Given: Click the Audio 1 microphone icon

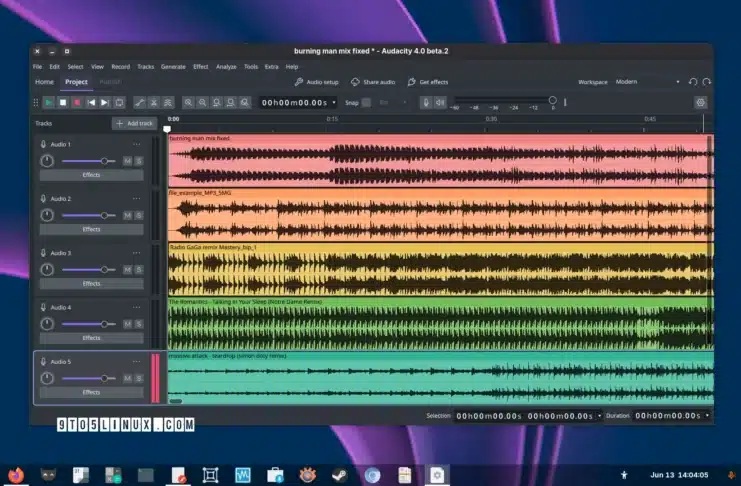Looking at the screenshot, I should click(43, 144).
